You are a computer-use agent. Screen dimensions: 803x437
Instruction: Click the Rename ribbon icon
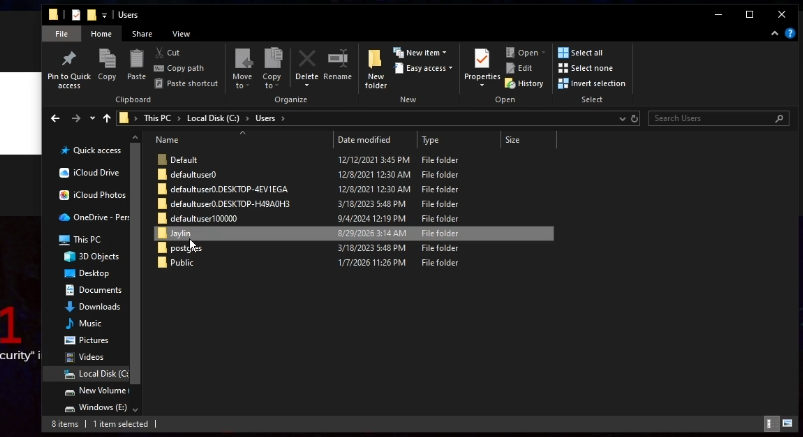point(337,59)
